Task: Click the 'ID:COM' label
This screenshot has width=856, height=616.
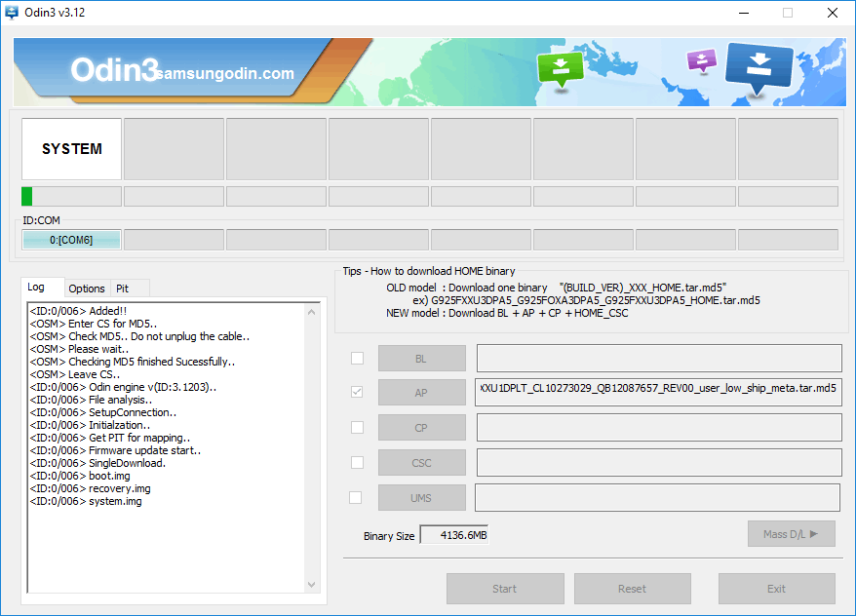Action: 42,220
